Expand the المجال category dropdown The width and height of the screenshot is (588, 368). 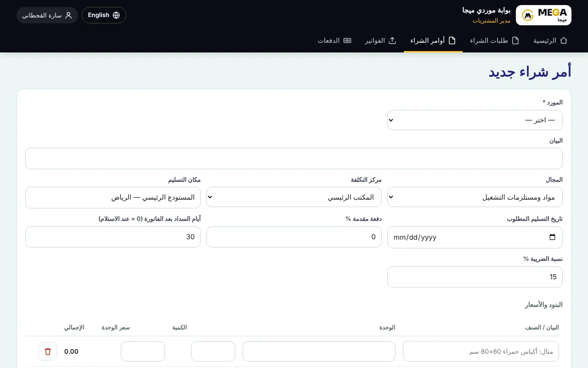(475, 197)
